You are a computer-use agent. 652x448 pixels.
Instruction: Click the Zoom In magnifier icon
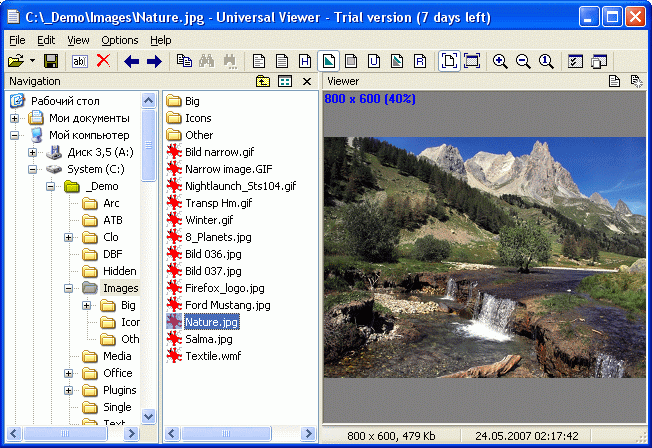coord(500,61)
